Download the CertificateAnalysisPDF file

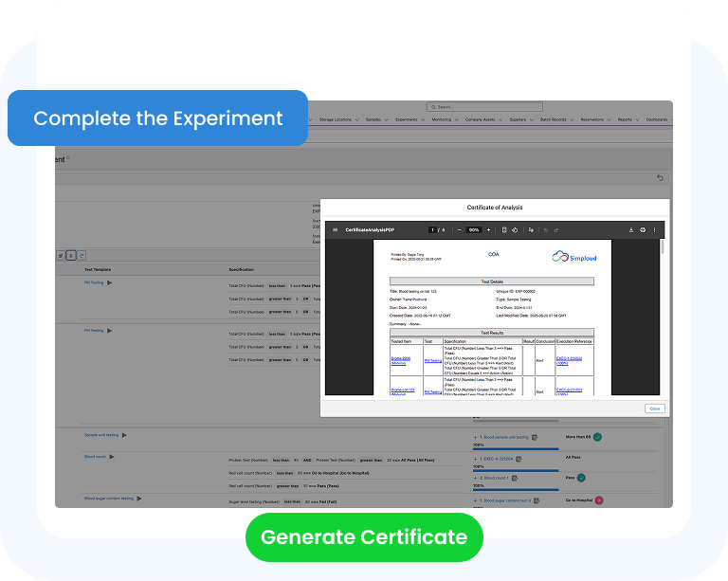pyautogui.click(x=631, y=229)
